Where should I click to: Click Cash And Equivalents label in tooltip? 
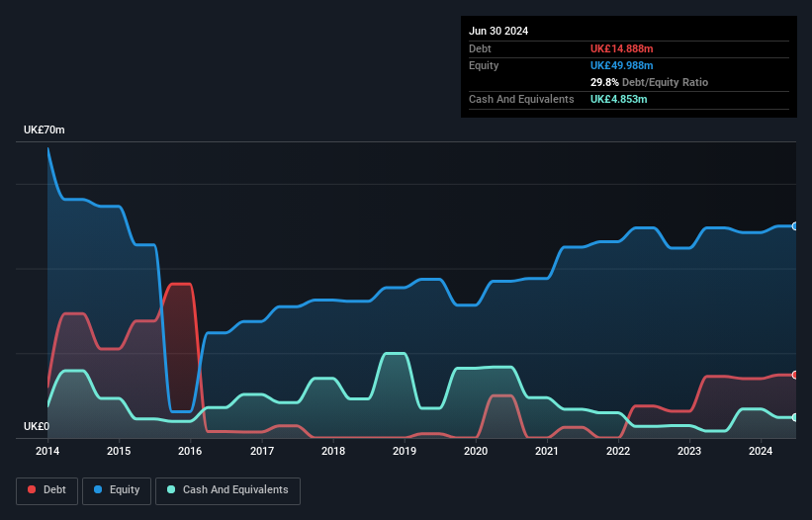(521, 99)
